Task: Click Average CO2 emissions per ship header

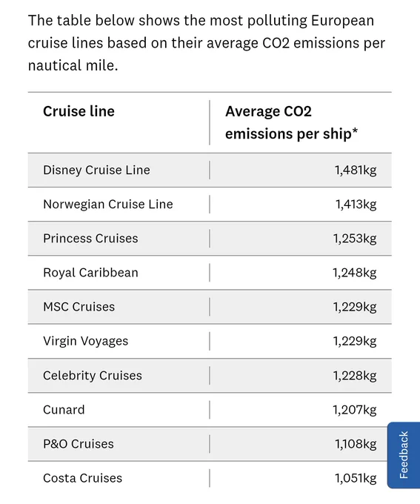Action: (x=291, y=122)
